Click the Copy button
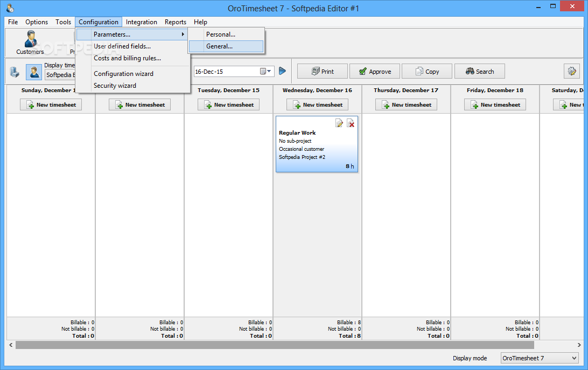 pyautogui.click(x=427, y=71)
